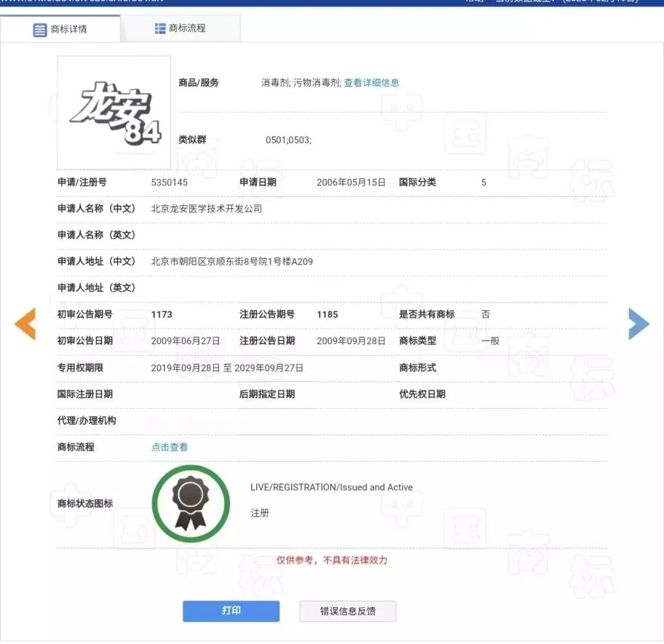Image resolution: width=664 pixels, height=644 pixels.
Task: Click the 打印 button
Action: coord(231,611)
